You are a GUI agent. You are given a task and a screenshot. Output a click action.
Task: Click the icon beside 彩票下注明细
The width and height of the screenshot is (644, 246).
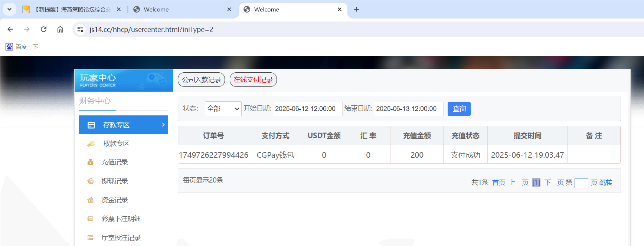pyautogui.click(x=90, y=219)
